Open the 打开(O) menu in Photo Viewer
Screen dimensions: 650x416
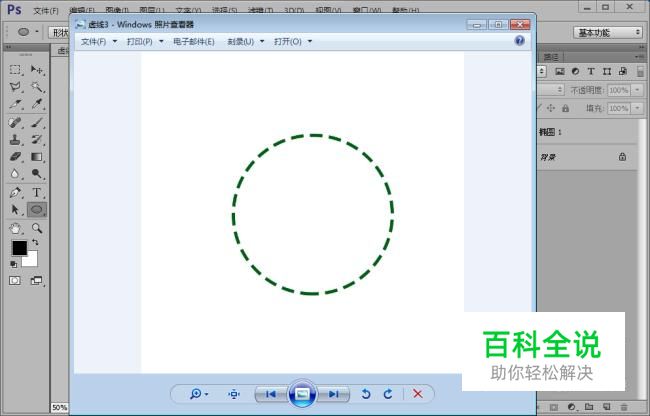tap(293, 42)
